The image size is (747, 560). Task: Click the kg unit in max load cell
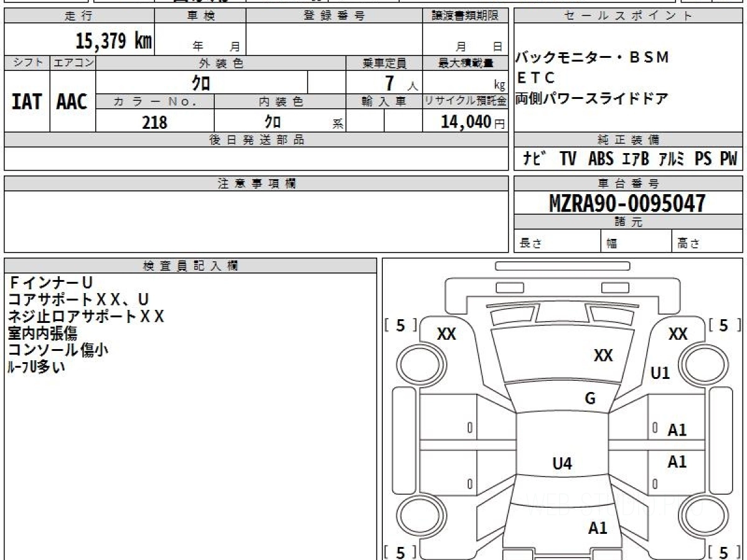[x=499, y=86]
